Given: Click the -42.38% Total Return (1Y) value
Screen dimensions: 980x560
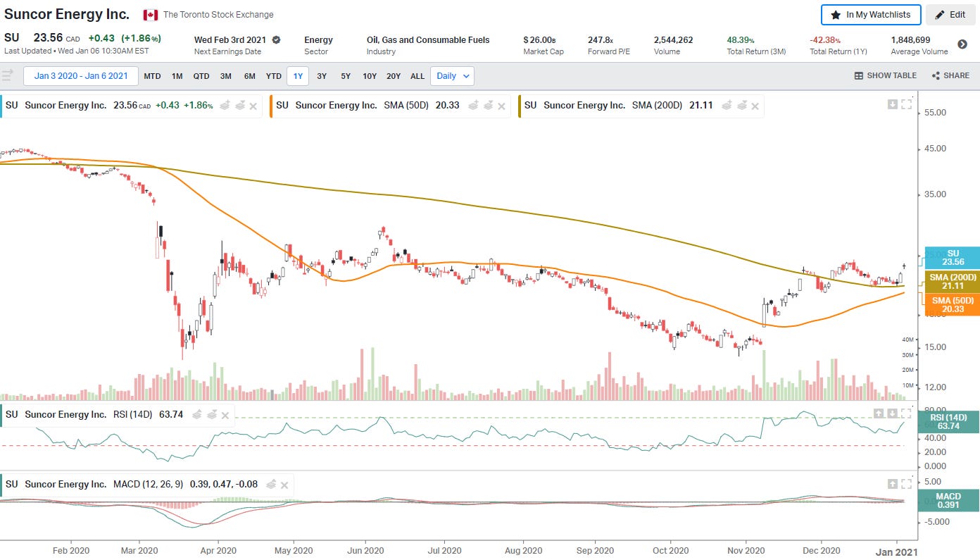Looking at the screenshot, I should [825, 40].
